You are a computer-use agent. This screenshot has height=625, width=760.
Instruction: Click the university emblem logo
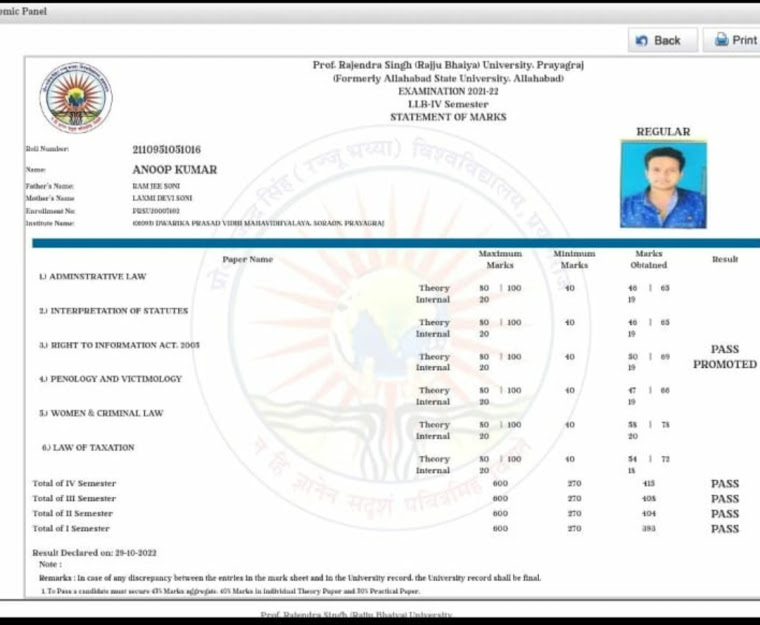(76, 97)
